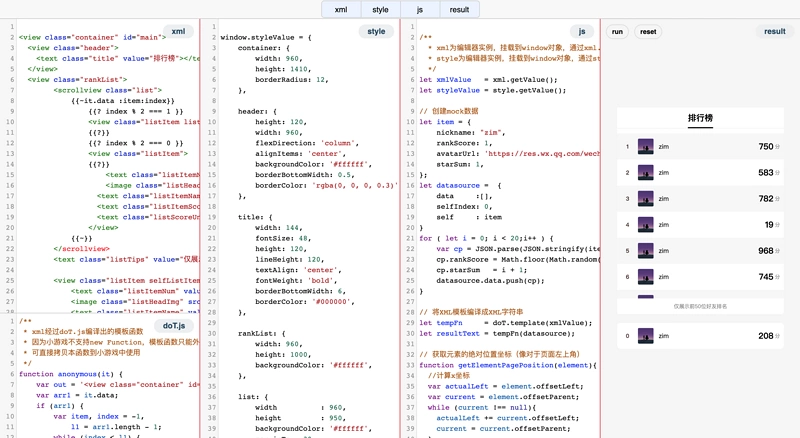Switch to the style tab in top bar
The width and height of the screenshot is (800, 438).
380,10
